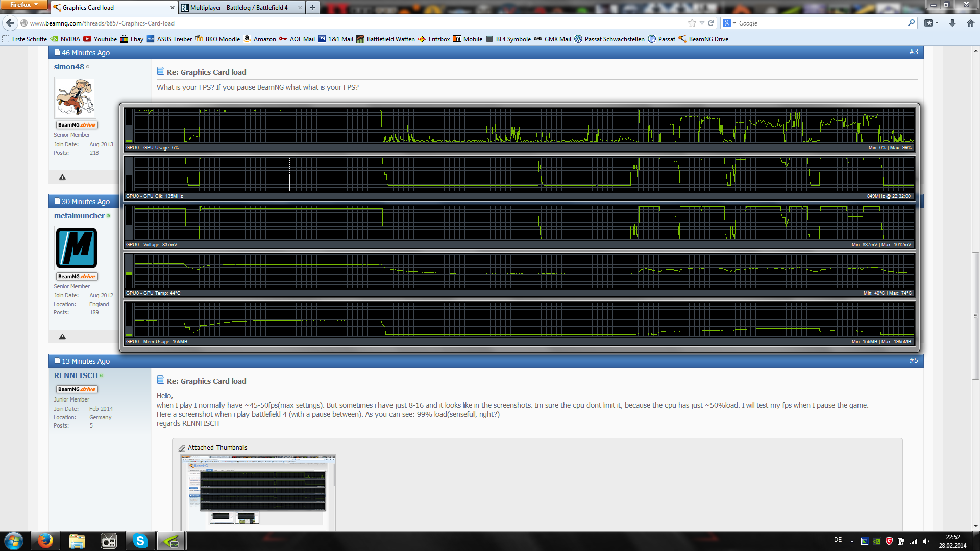Open the taskbar clock and date
The height and width of the screenshot is (551, 980).
952,541
